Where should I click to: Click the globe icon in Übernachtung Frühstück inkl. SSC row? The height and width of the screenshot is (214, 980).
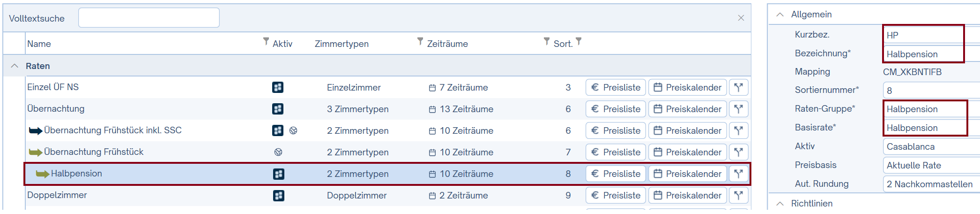[x=293, y=130]
